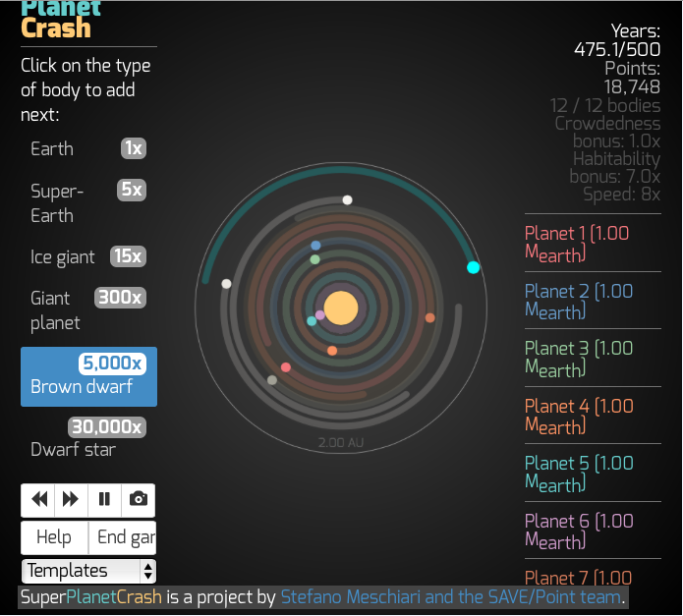Click the rewind (slow down) button
Image resolution: width=683 pixels, height=616 pixels.
[39, 499]
